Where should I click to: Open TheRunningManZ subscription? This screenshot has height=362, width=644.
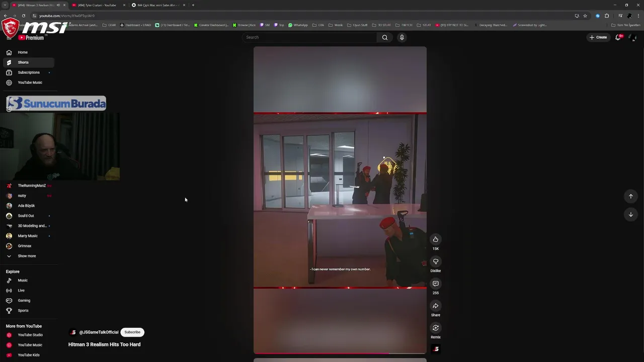tap(32, 186)
